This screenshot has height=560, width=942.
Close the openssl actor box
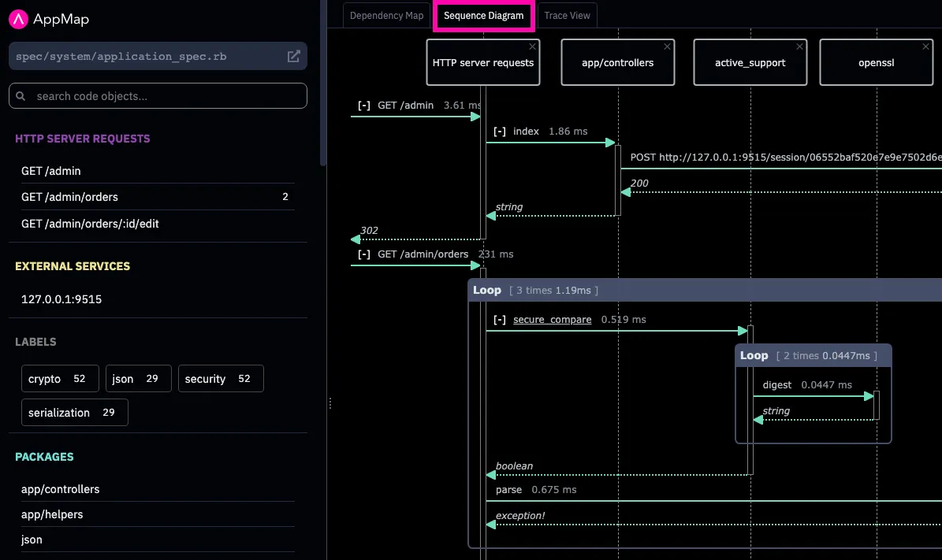coord(925,46)
